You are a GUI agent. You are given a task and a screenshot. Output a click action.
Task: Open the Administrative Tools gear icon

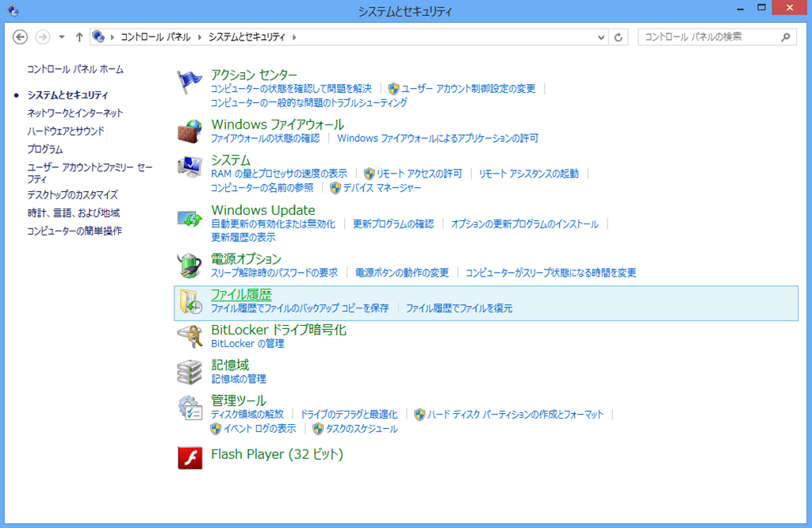[190, 408]
